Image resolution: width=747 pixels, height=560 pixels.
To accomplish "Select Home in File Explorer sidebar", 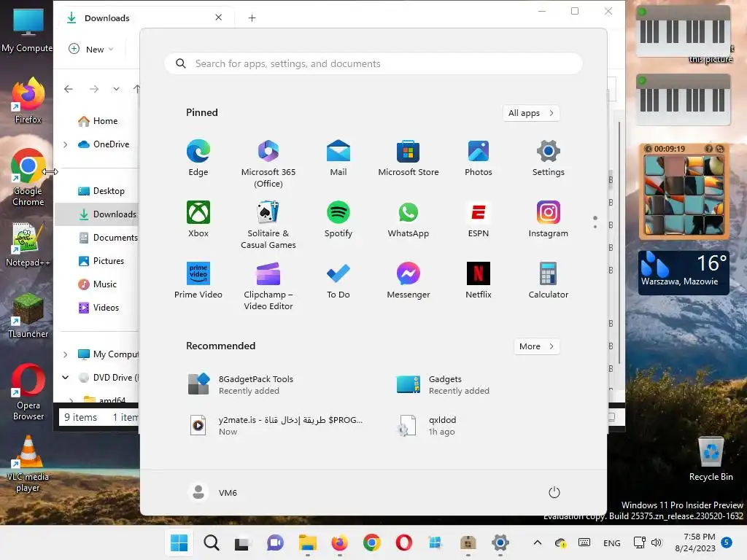I will coord(98,121).
